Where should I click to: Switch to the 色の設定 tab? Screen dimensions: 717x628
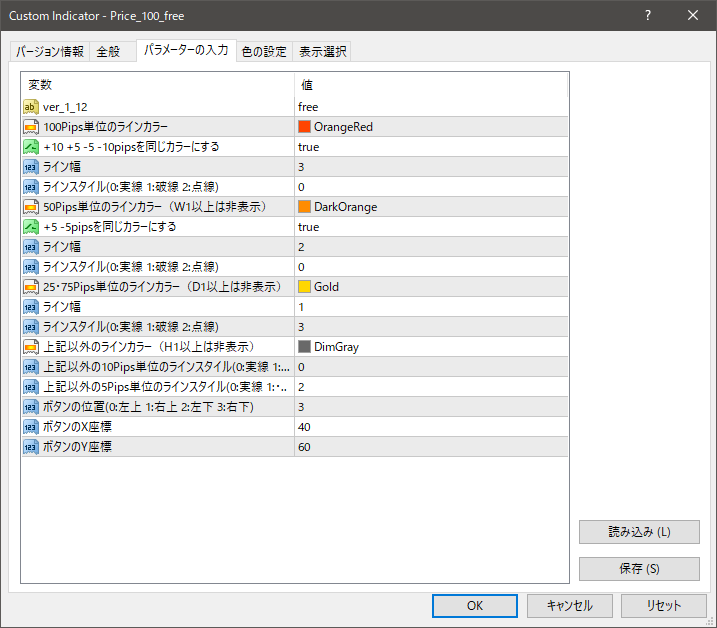pos(263,52)
